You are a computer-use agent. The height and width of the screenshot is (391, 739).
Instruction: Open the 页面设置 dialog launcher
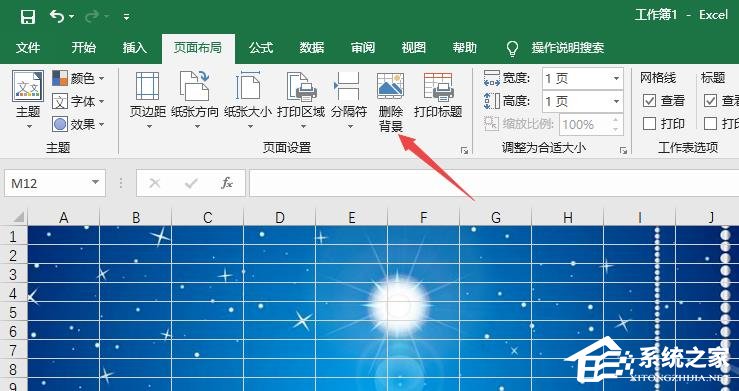(x=465, y=150)
